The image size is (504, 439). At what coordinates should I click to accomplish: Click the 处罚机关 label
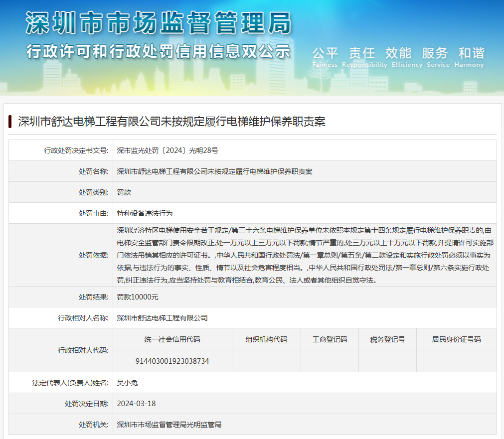pos(94,425)
